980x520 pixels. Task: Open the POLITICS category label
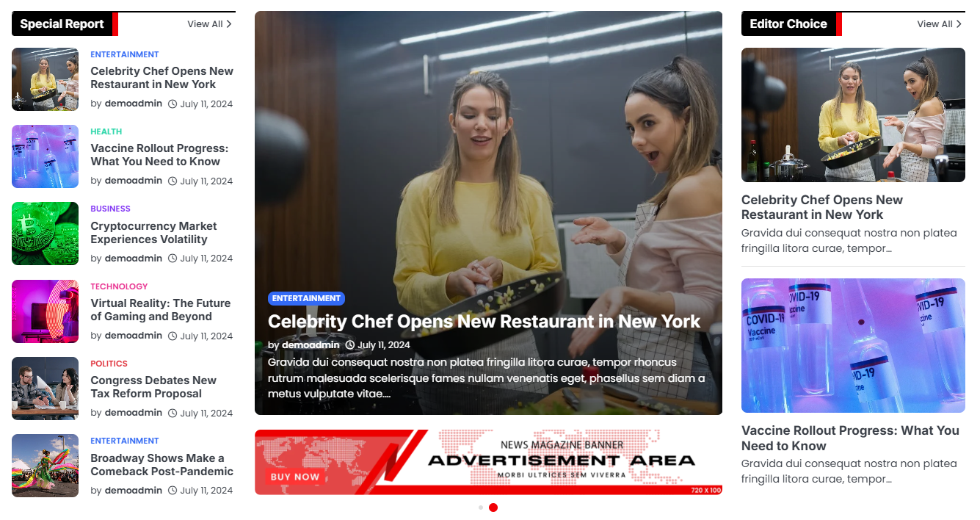point(109,364)
